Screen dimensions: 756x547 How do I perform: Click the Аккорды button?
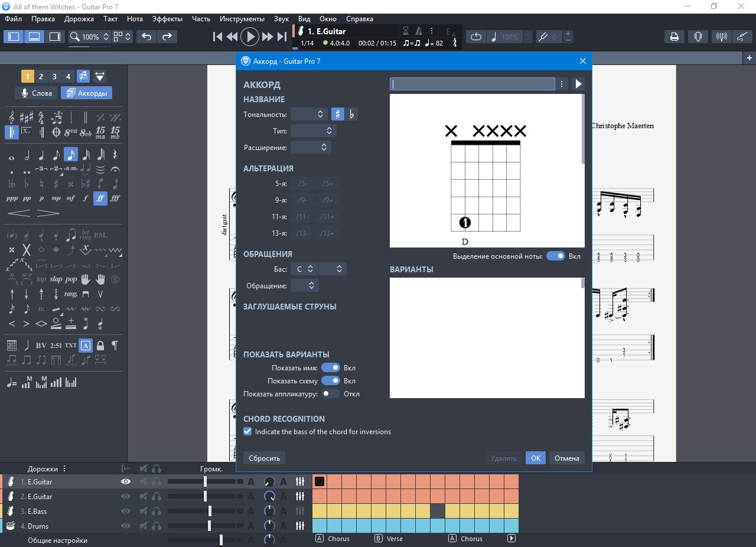pos(87,93)
